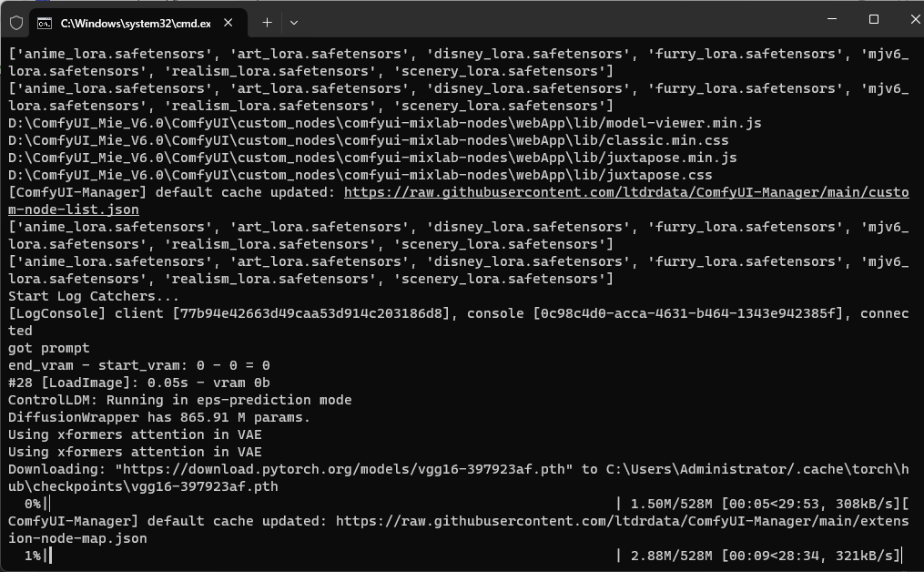Minimize the terminal window
924x572 pixels.
[x=830, y=19]
